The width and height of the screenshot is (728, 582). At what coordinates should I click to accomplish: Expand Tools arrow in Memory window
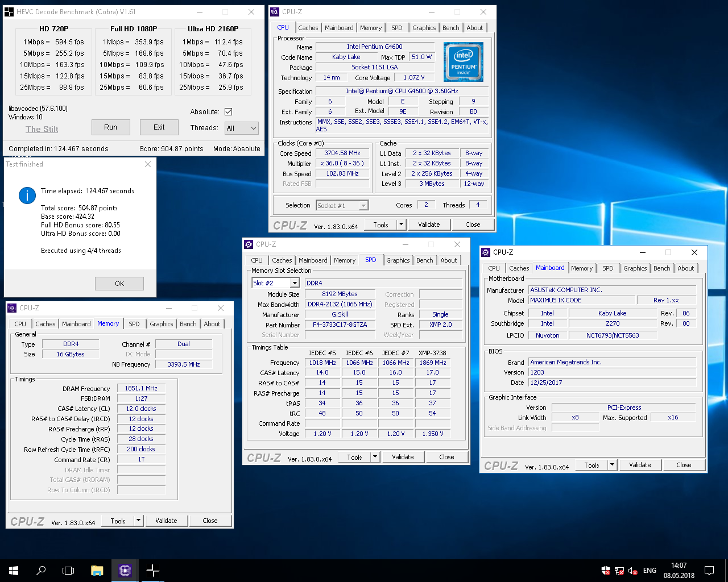pyautogui.click(x=138, y=521)
